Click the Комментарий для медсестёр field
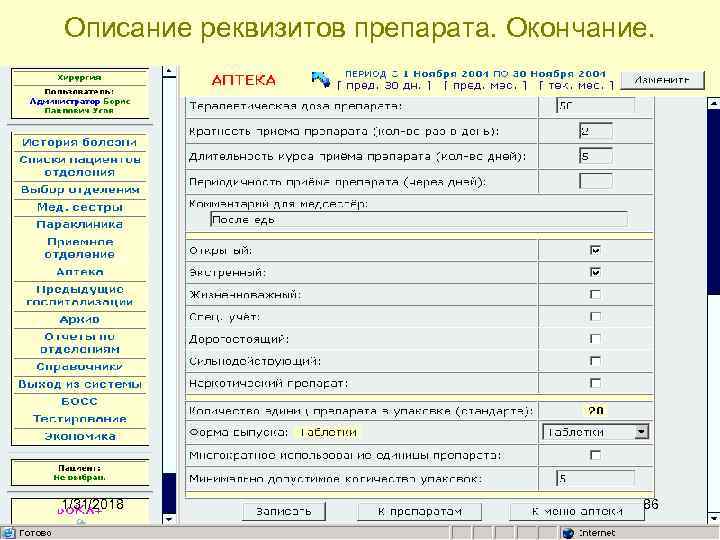The image size is (720, 540). coord(418,219)
